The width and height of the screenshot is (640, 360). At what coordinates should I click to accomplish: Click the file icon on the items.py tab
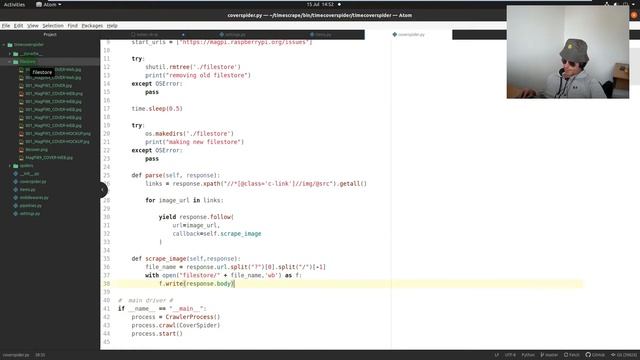(312, 35)
